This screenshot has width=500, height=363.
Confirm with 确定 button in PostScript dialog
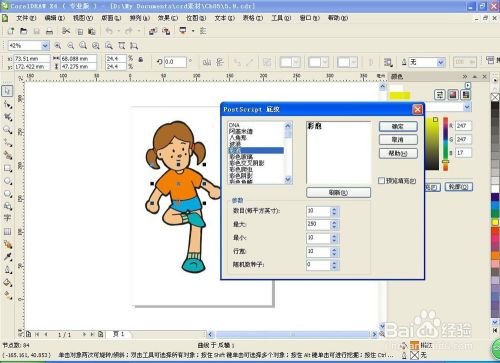398,126
